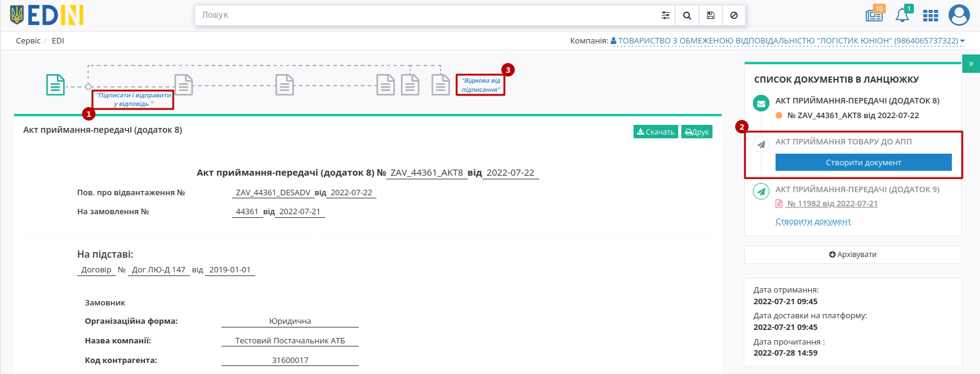Viewport: 980px width, 374px height.
Task: Collapse right sidebar with double-arrow icon
Action: coord(971,64)
